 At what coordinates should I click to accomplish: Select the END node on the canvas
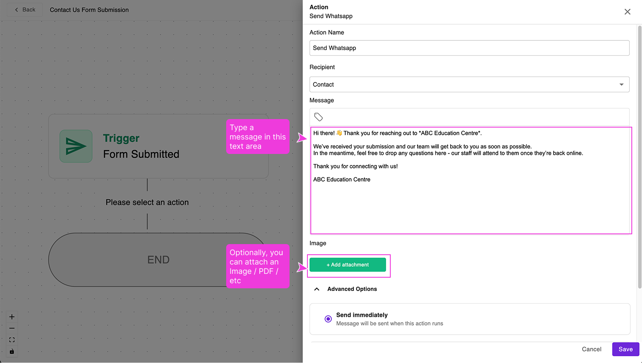[158, 259]
